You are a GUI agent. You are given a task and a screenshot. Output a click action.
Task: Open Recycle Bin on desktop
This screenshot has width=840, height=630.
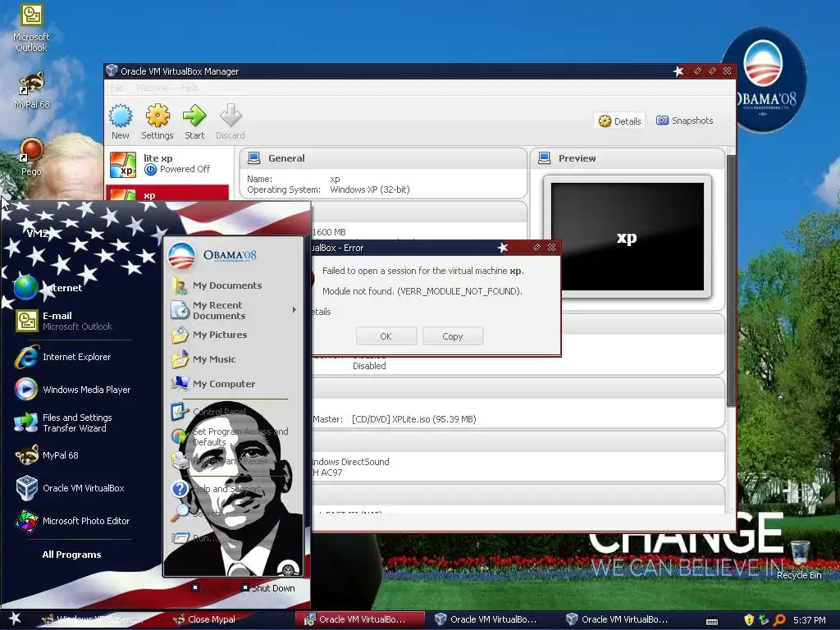pyautogui.click(x=799, y=559)
